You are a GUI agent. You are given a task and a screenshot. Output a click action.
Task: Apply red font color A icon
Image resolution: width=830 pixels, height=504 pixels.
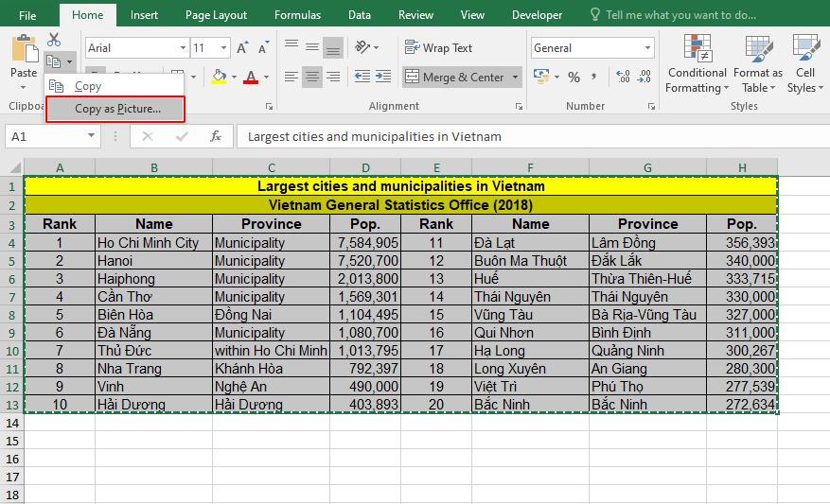(251, 78)
